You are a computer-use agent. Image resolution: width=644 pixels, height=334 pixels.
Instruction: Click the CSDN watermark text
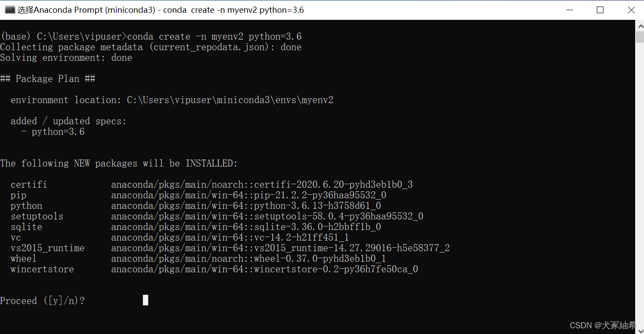pos(603,326)
